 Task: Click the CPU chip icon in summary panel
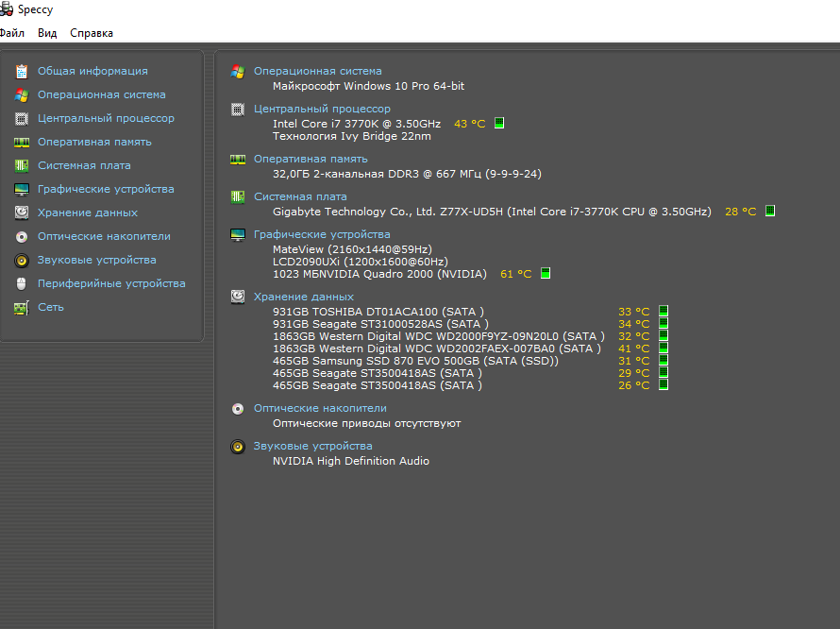238,110
